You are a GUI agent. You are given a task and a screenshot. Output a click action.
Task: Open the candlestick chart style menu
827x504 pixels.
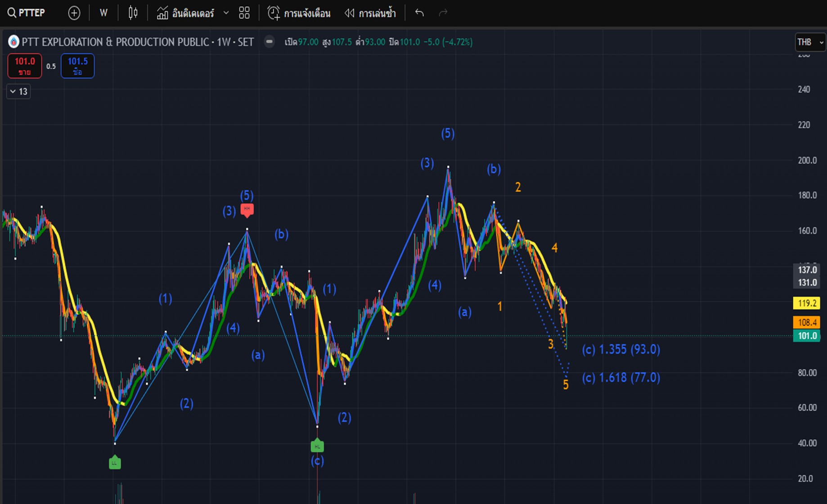[133, 13]
